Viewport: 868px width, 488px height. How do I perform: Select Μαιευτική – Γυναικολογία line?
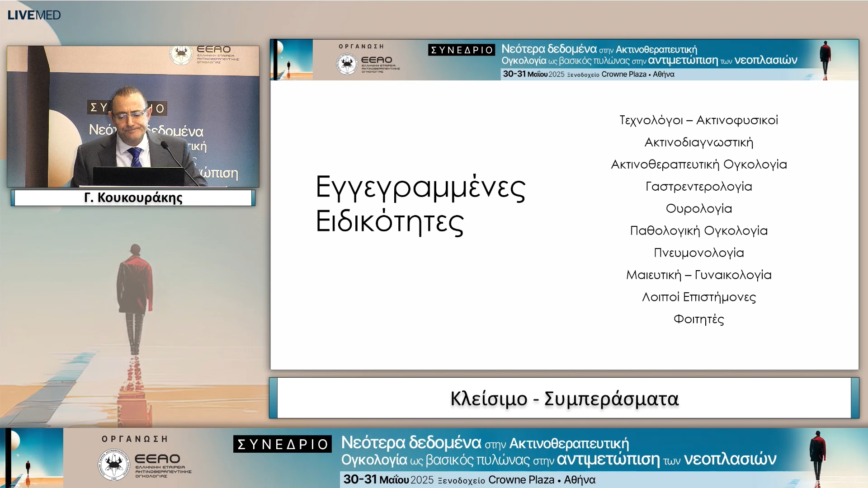pyautogui.click(x=698, y=275)
